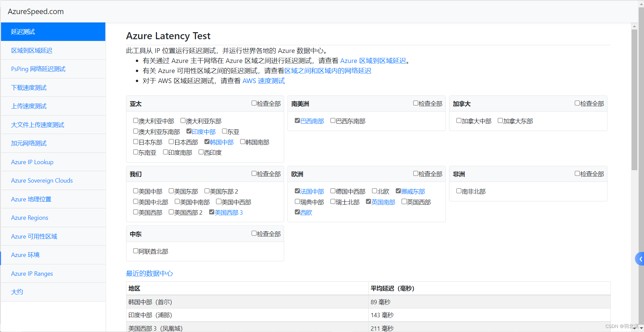
Task: Select 上传速度测试 in the sidebar
Action: (x=53, y=106)
